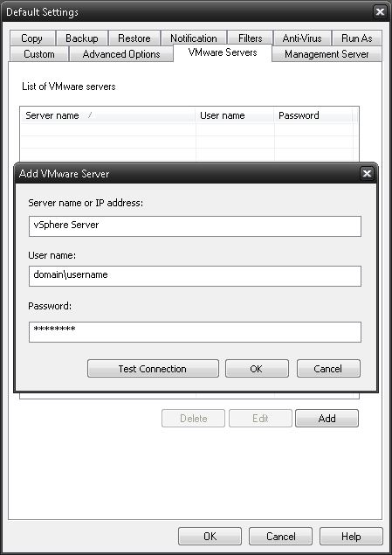This screenshot has width=392, height=555.
Task: Open the Custom tab
Action: click(39, 54)
